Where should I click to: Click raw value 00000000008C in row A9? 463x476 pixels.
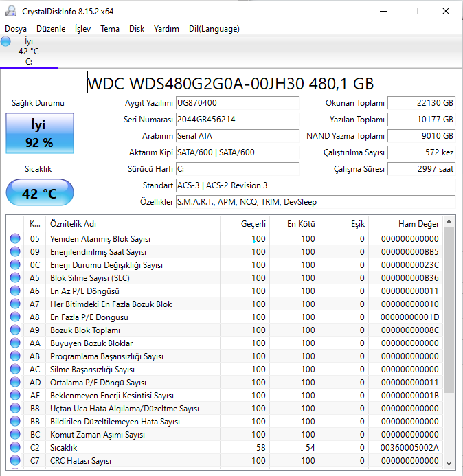[x=410, y=330]
